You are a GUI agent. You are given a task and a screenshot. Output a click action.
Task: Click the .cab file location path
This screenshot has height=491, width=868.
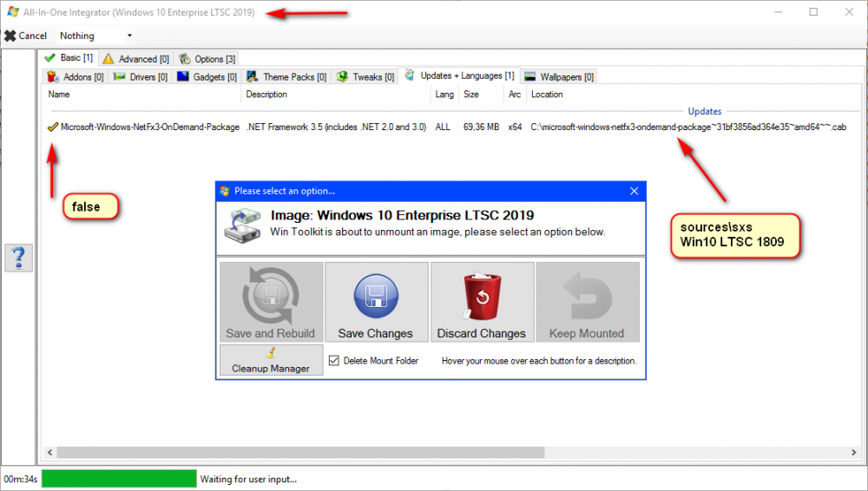688,128
